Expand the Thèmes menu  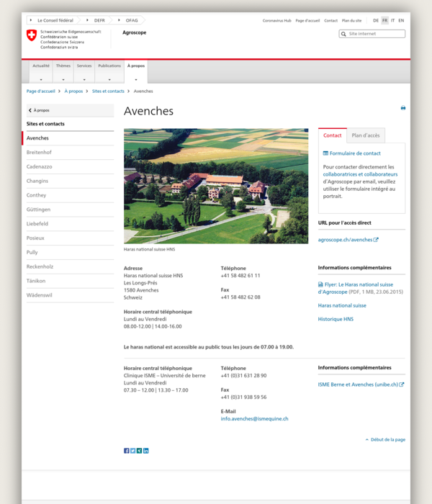point(63,72)
